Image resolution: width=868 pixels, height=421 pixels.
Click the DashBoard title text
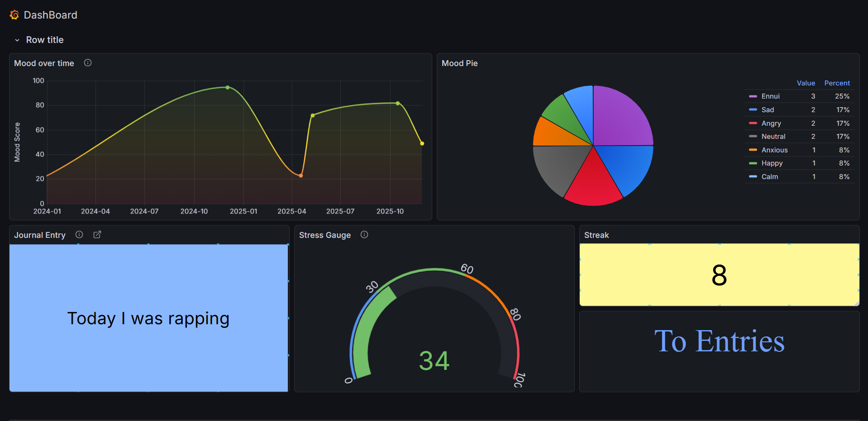50,15
